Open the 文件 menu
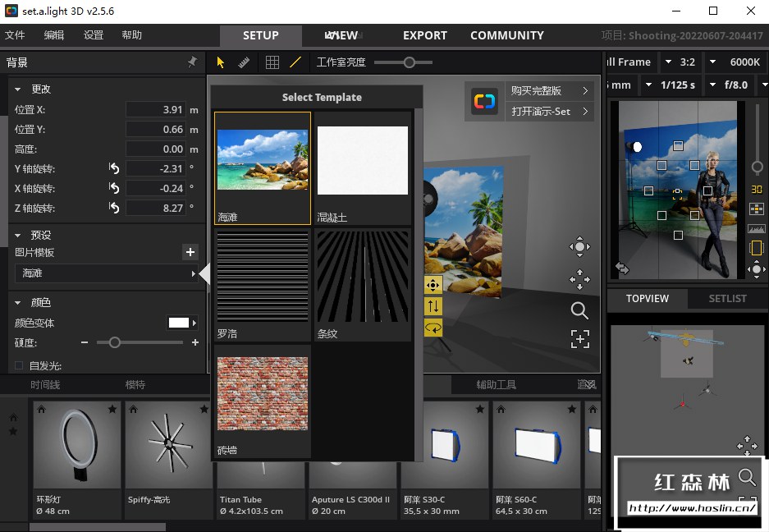 tap(15, 35)
